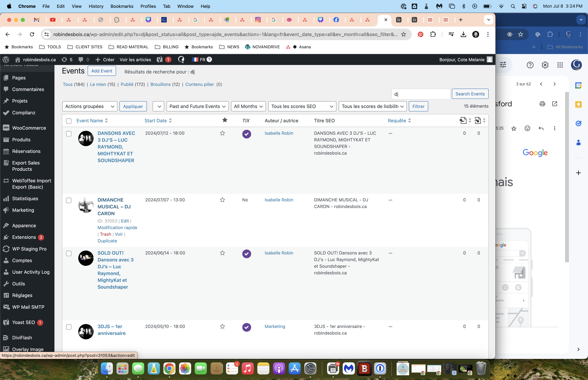Apply the bulk action with Appliquer
Screen dimensions: 588x380
(x=133, y=106)
